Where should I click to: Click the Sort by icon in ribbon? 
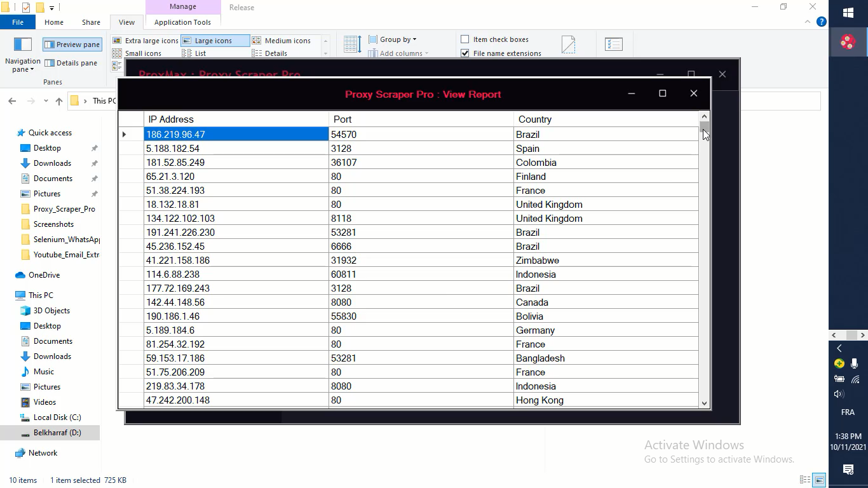[352, 44]
